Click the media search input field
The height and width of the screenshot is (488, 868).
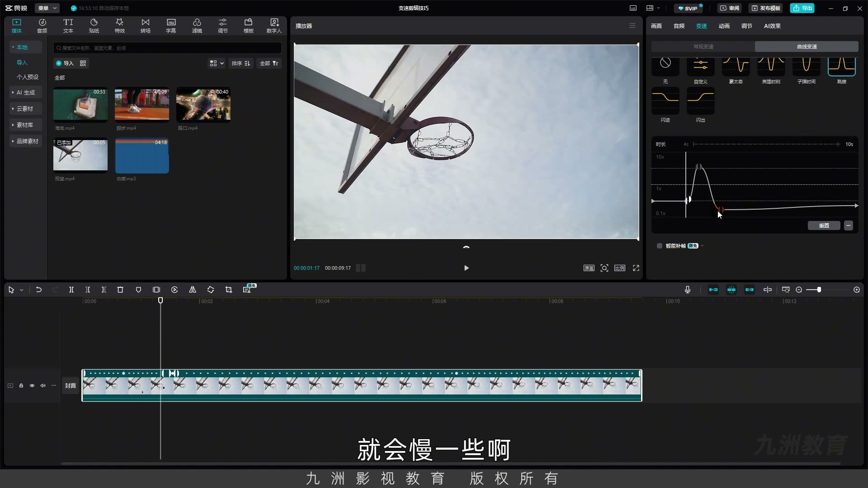[167, 48]
